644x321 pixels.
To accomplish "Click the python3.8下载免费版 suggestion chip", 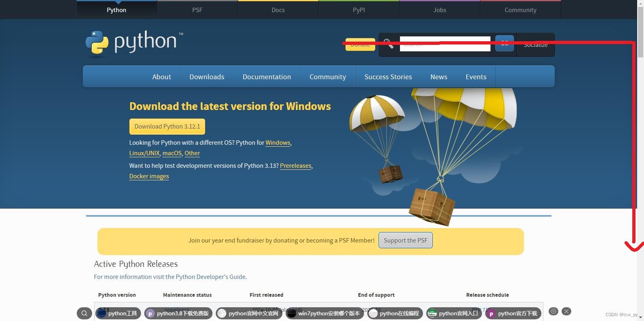I will tap(178, 313).
